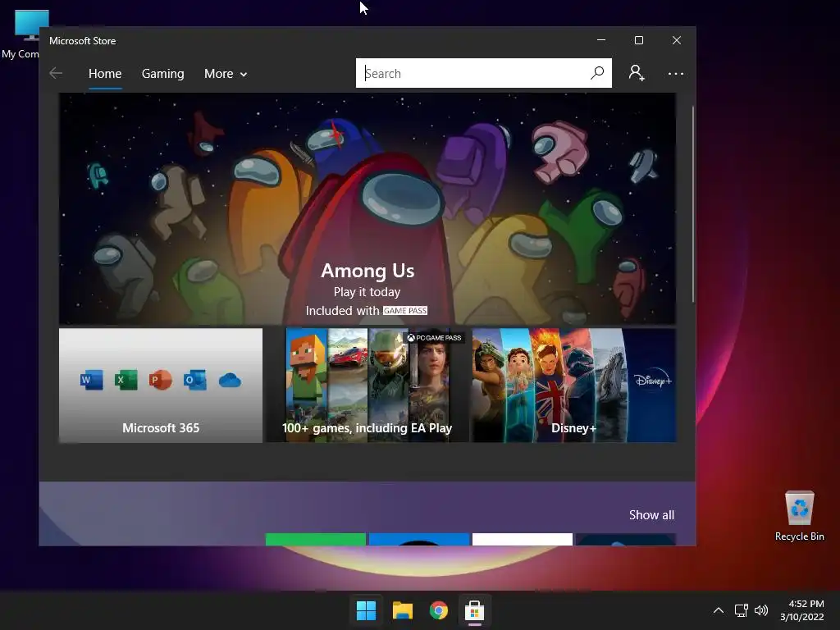840x630 pixels.
Task: Click the Show all link
Action: pyautogui.click(x=651, y=515)
